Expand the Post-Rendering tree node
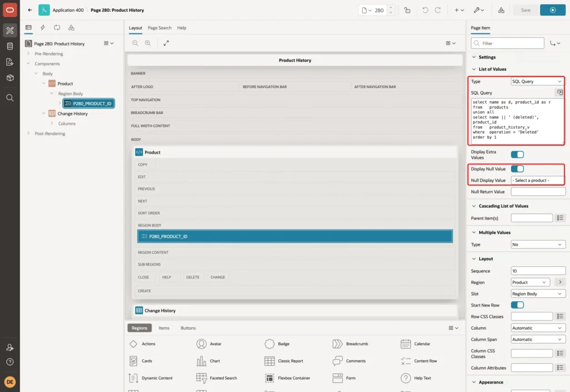Image resolution: width=570 pixels, height=392 pixels. coord(28,133)
